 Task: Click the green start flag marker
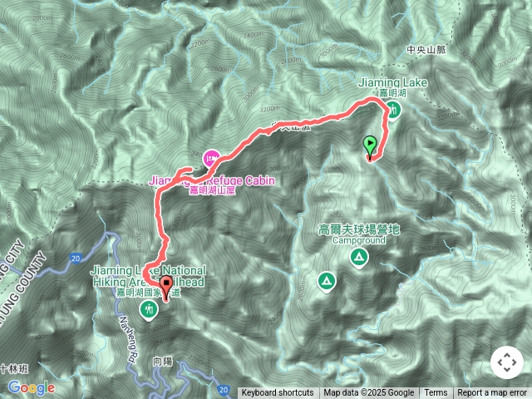tap(370, 147)
